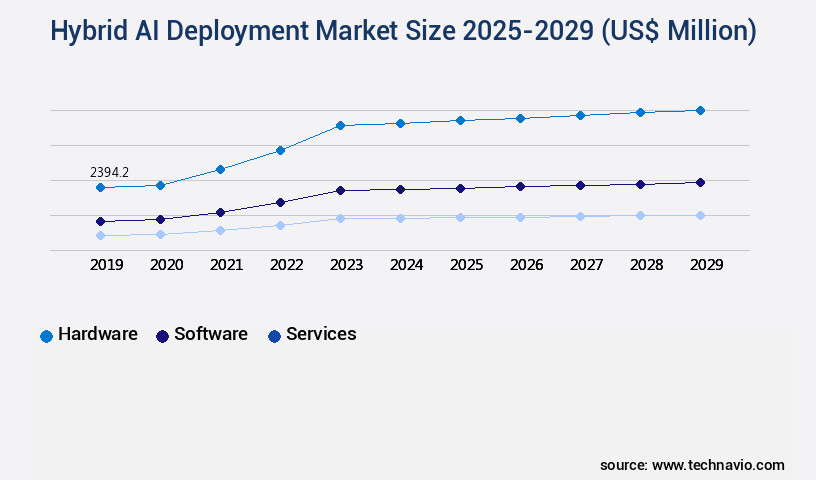Toggle Hardware series via its legend label

97,335
